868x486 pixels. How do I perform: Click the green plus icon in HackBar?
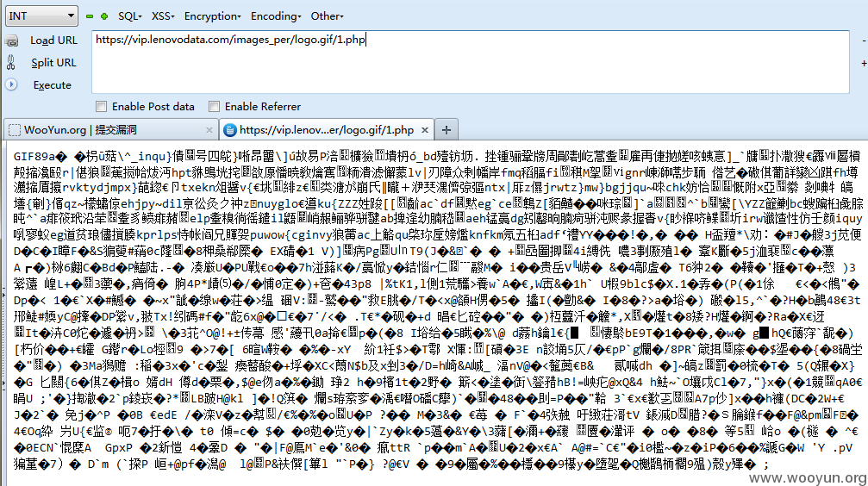[104, 16]
